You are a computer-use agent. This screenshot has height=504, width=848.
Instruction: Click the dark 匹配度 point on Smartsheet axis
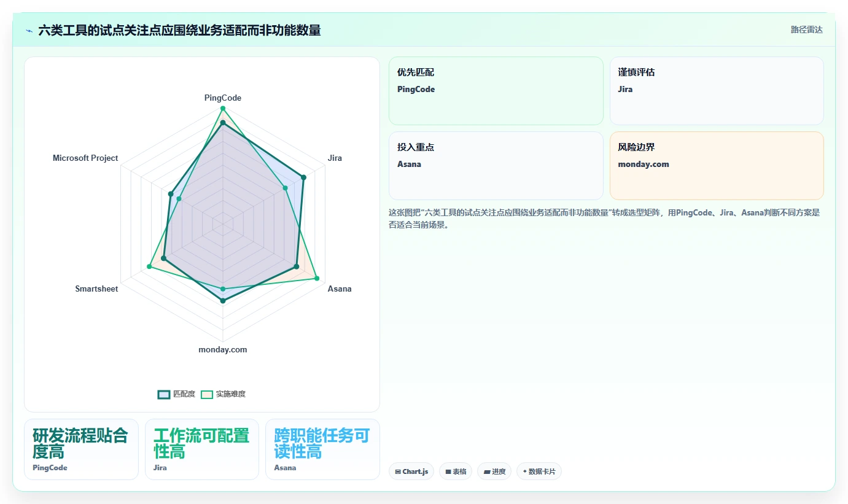pyautogui.click(x=163, y=259)
